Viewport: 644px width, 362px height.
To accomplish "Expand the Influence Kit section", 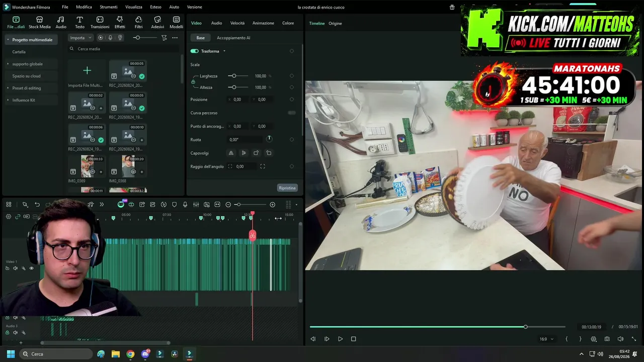I will click(x=8, y=100).
